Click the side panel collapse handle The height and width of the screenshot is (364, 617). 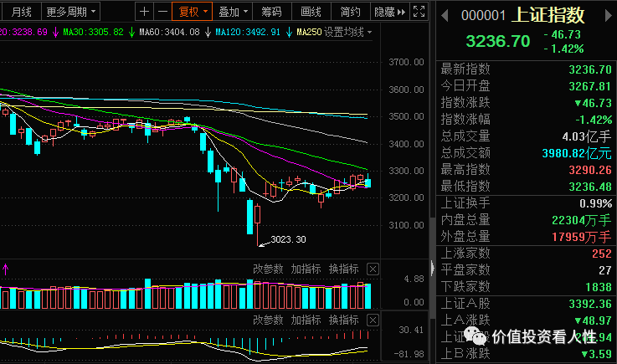click(433, 268)
